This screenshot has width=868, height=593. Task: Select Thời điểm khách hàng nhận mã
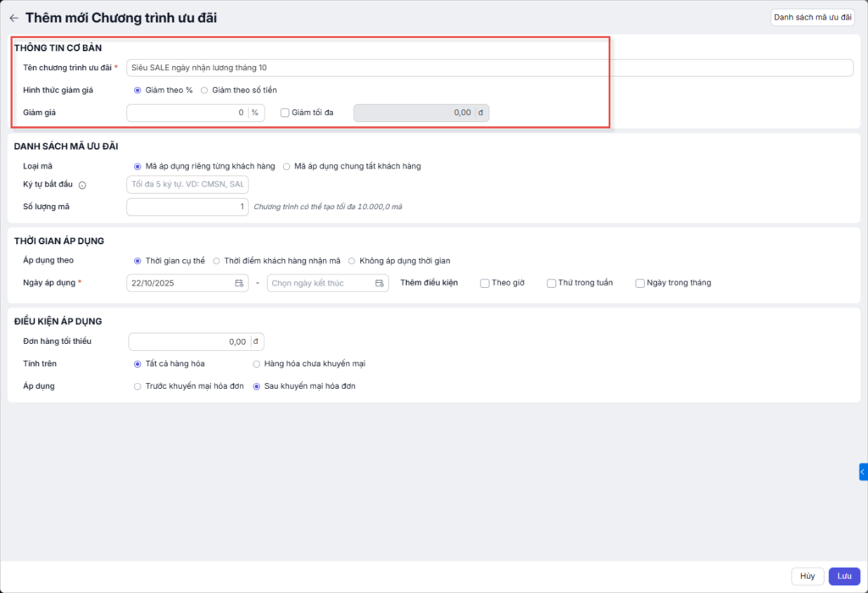(216, 261)
